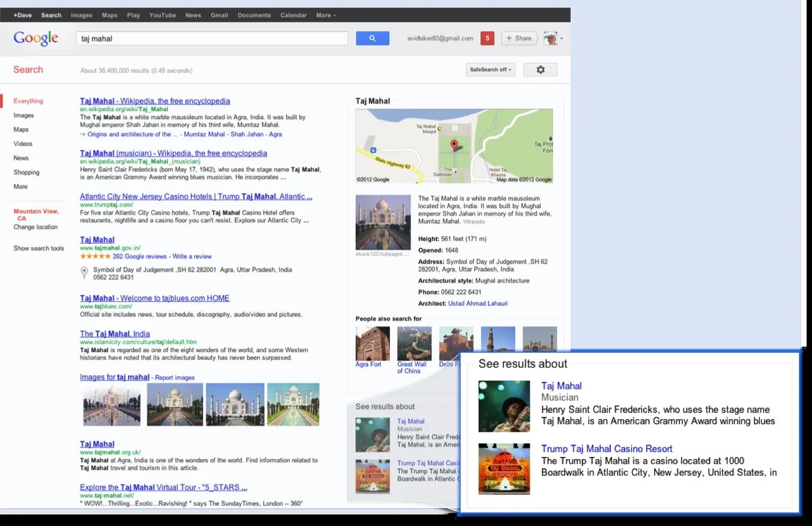Image resolution: width=812 pixels, height=526 pixels.
Task: Select Images filter in left sidebar
Action: tap(24, 115)
